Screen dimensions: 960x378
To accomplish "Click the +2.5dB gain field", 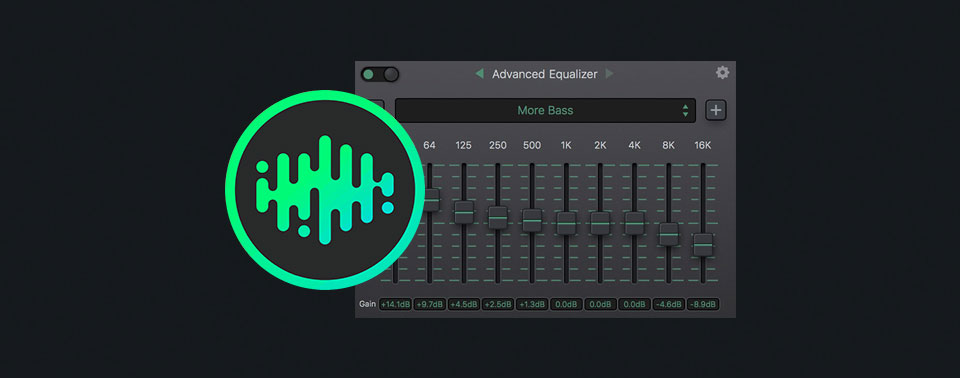I will 498,304.
